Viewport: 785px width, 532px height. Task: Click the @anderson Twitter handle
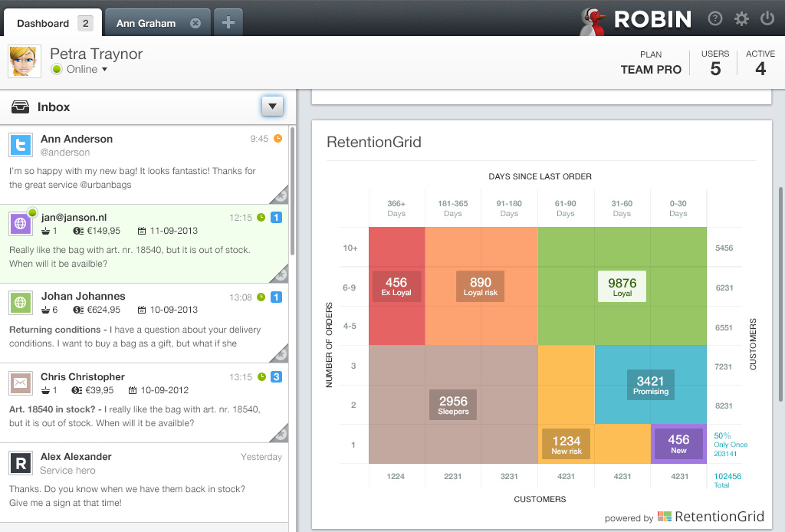65,152
